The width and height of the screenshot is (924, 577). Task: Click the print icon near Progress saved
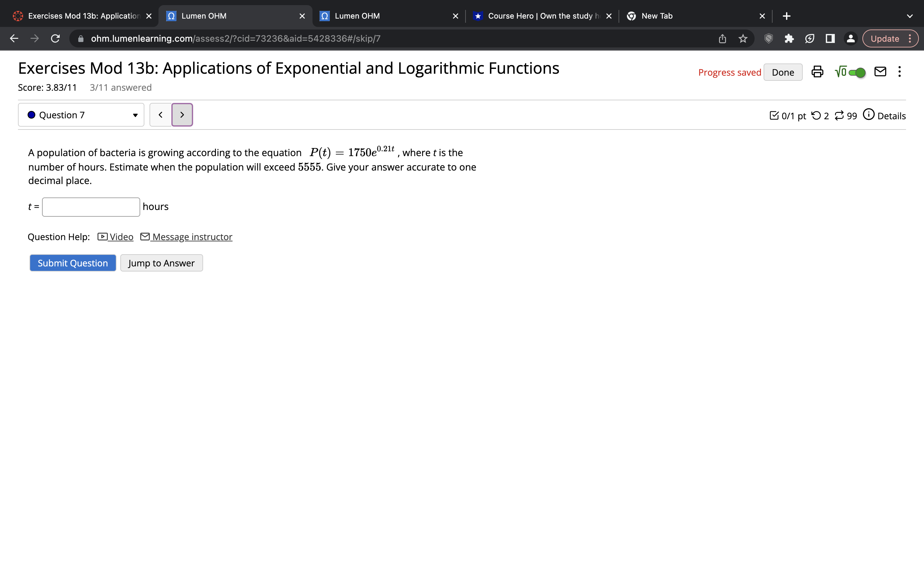point(817,72)
